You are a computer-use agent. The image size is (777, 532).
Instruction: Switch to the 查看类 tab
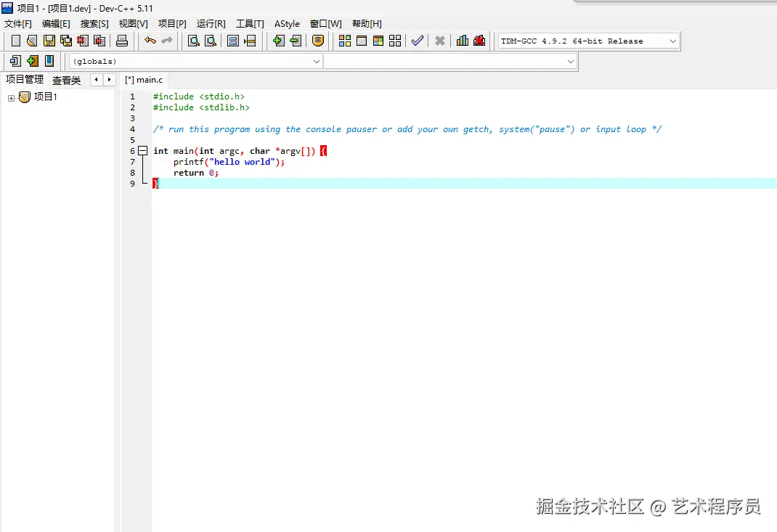click(x=66, y=81)
